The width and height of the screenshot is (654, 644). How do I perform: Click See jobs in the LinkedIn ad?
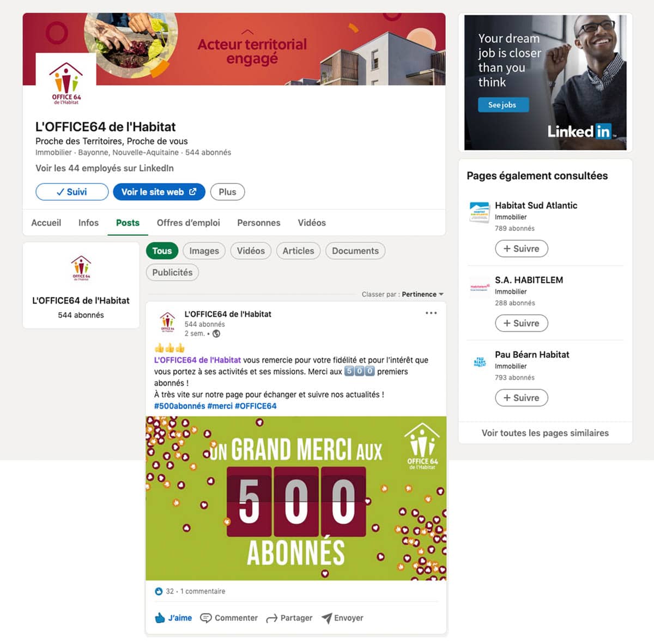pyautogui.click(x=503, y=105)
